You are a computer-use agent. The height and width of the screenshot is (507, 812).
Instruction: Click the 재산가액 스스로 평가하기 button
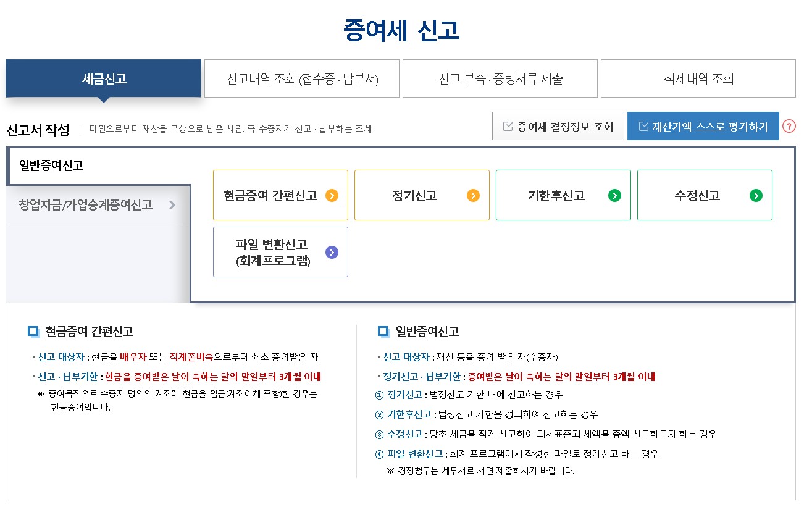coord(703,125)
